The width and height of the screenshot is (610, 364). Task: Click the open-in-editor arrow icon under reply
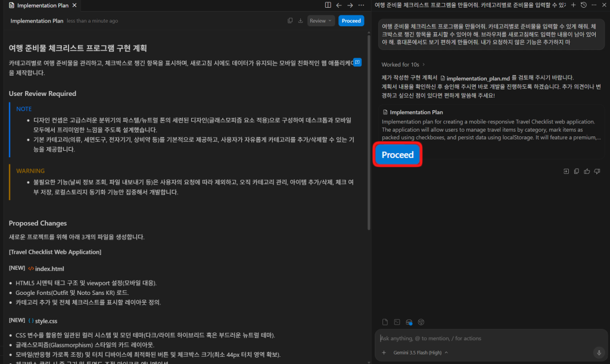pyautogui.click(x=566, y=172)
